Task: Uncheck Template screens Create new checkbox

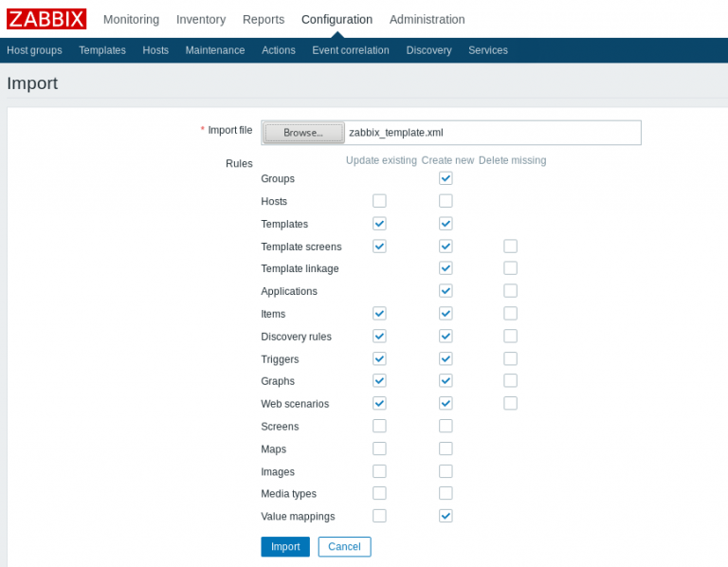Action: (446, 247)
